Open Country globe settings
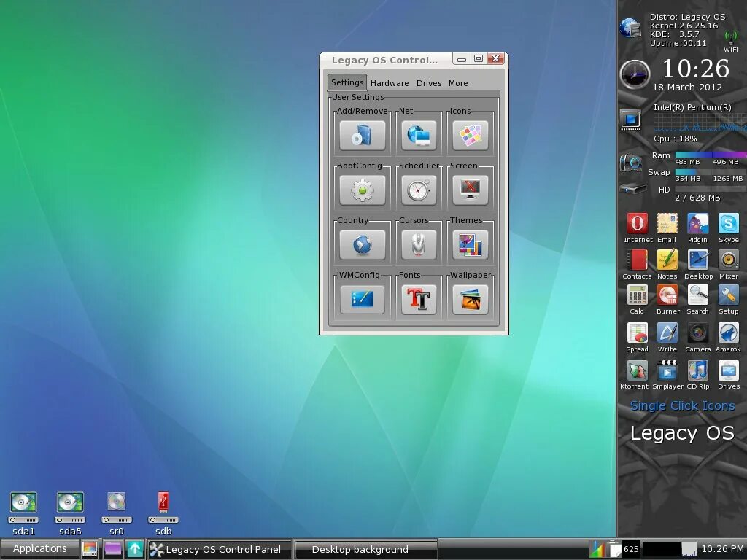Screen dimensions: 747x560 pyautogui.click(x=362, y=245)
